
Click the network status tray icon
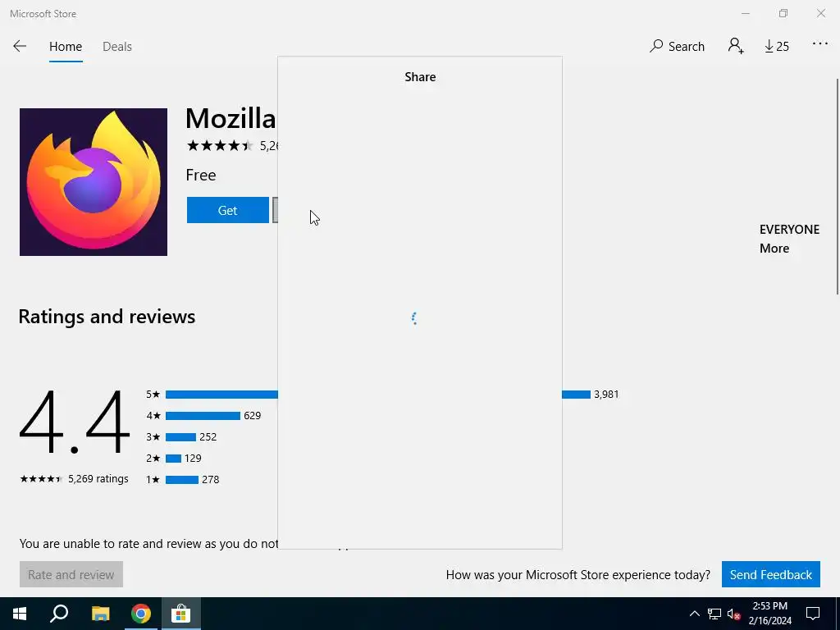click(x=714, y=614)
